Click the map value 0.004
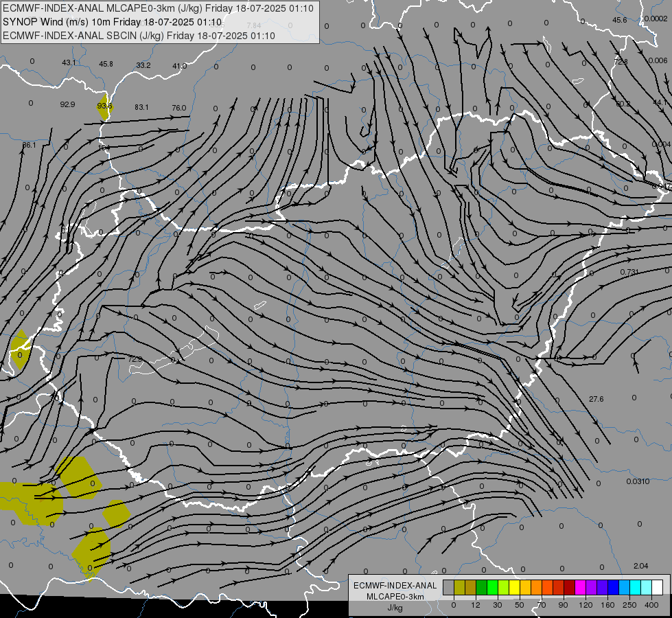The height and width of the screenshot is (618, 672). pos(661,144)
